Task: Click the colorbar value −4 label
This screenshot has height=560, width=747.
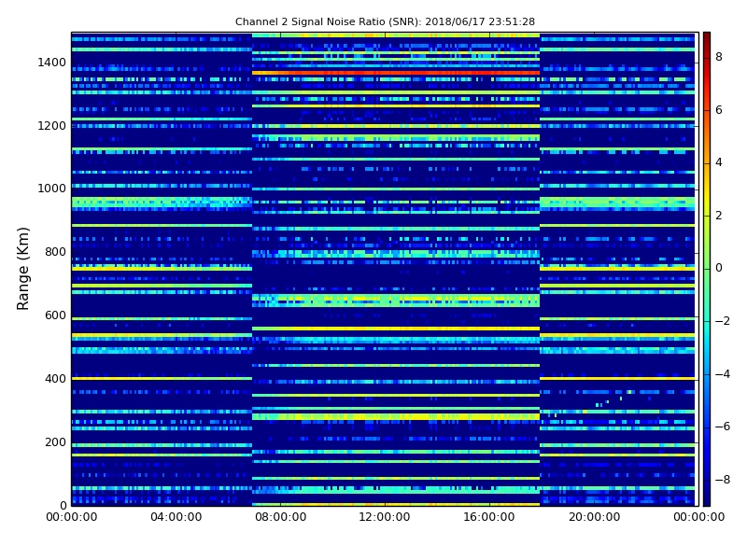Action: click(723, 374)
